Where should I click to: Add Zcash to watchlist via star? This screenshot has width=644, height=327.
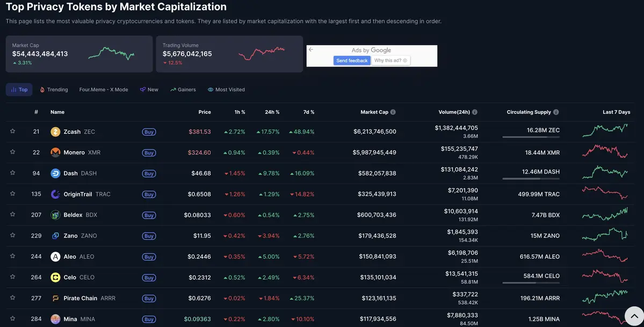click(x=11, y=130)
